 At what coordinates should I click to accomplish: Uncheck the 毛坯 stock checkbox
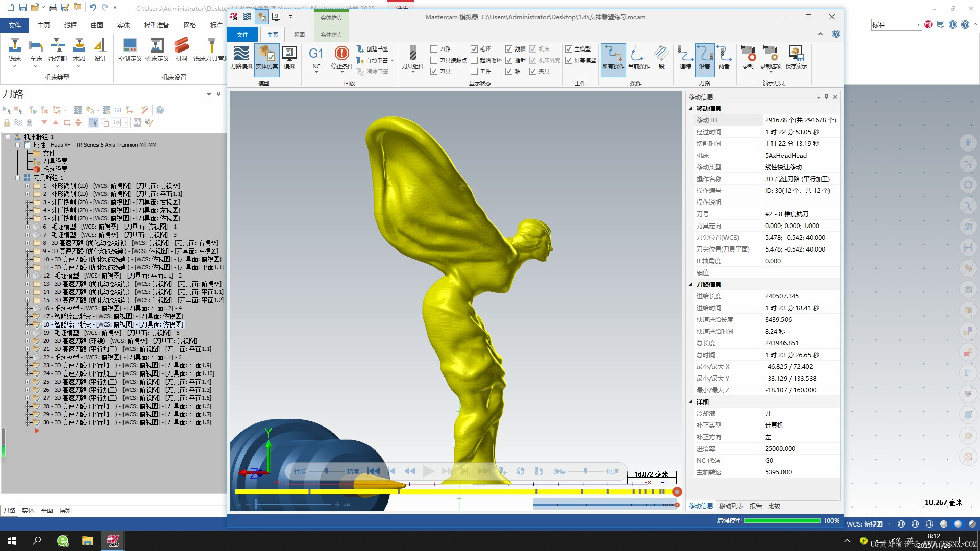474,49
